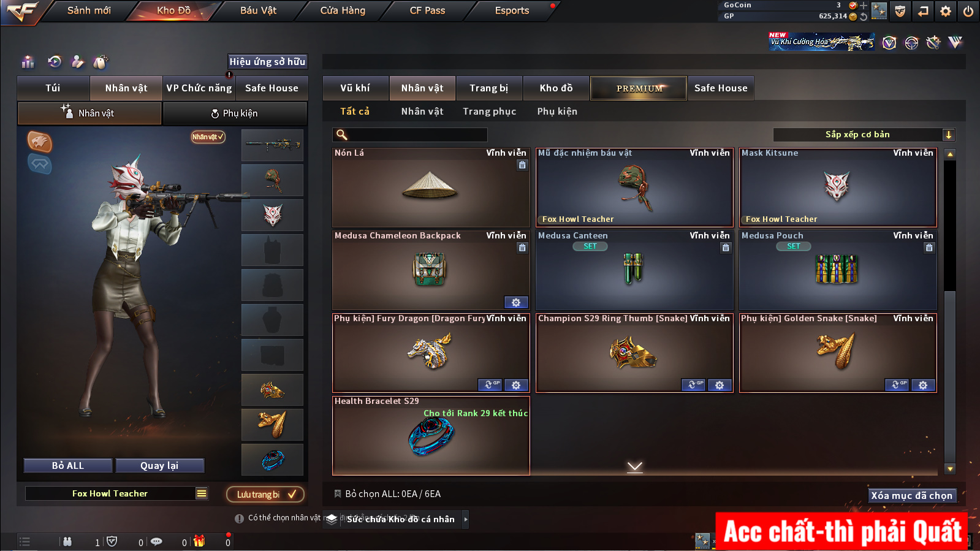
Task: Click the gift box icon in status bar
Action: [x=199, y=541]
